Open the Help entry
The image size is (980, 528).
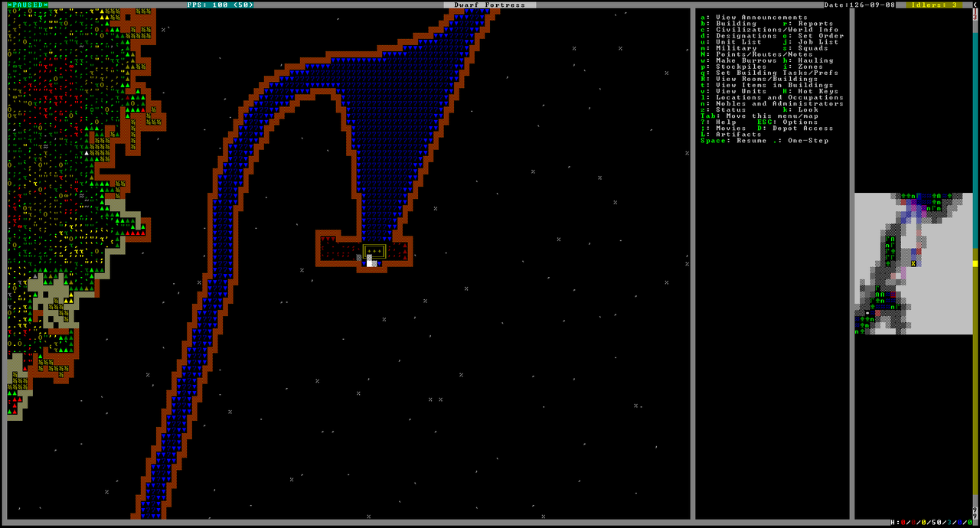[x=718, y=122]
